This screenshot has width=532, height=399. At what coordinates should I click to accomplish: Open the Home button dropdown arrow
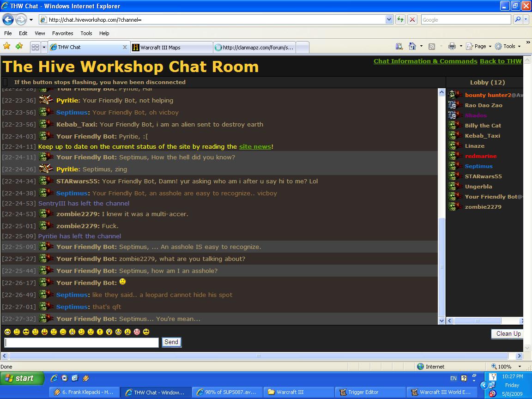[x=421, y=46]
